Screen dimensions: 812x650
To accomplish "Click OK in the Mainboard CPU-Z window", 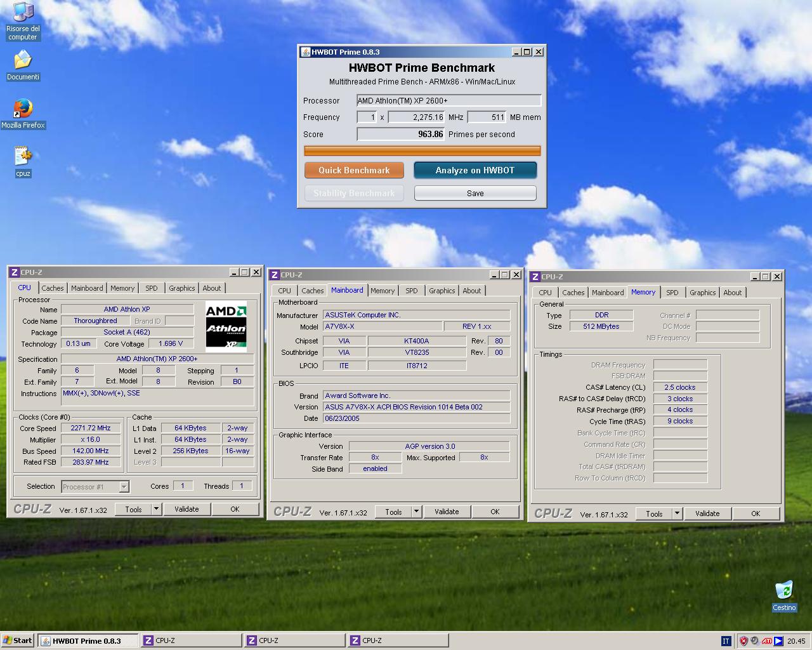I will click(x=495, y=512).
